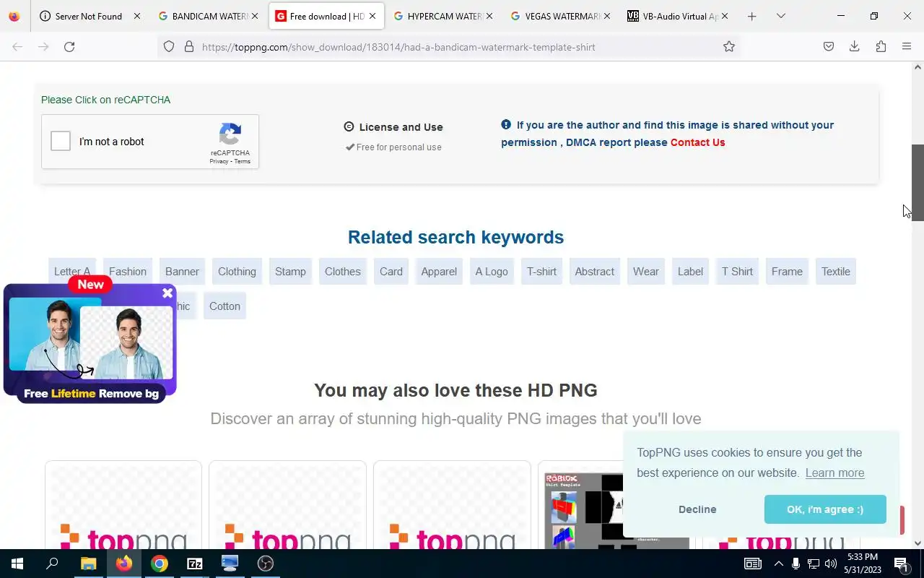View site security lock icon
This screenshot has height=578, width=924.
point(189,46)
